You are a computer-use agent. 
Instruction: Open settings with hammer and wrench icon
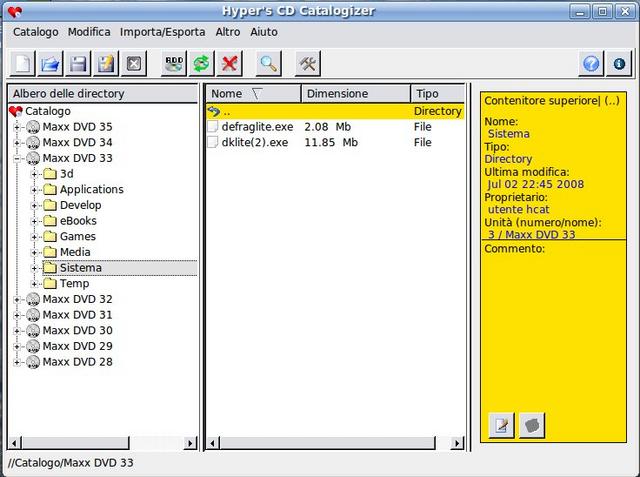[308, 64]
